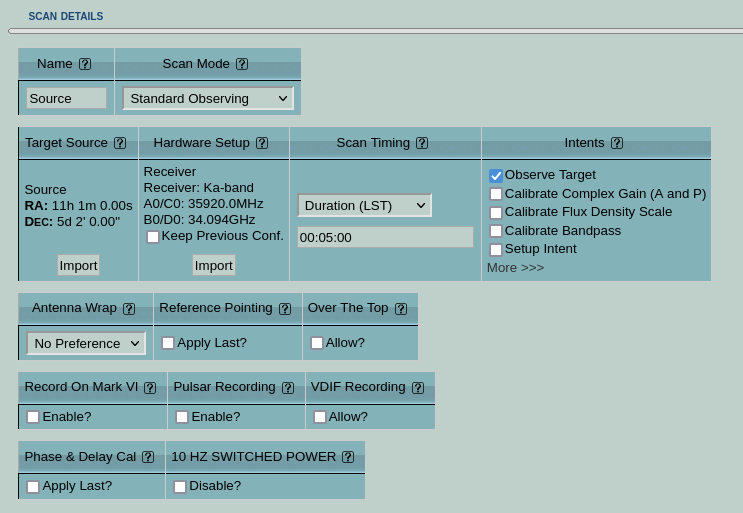
Task: Open the Standard Observing scan mode dropdown
Action: (207, 98)
